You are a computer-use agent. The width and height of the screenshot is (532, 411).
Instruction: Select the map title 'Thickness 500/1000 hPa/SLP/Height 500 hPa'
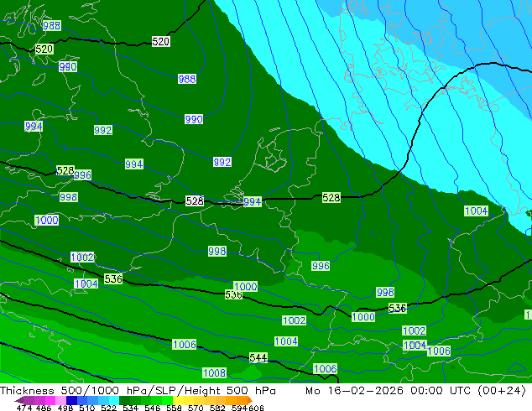tap(138, 390)
